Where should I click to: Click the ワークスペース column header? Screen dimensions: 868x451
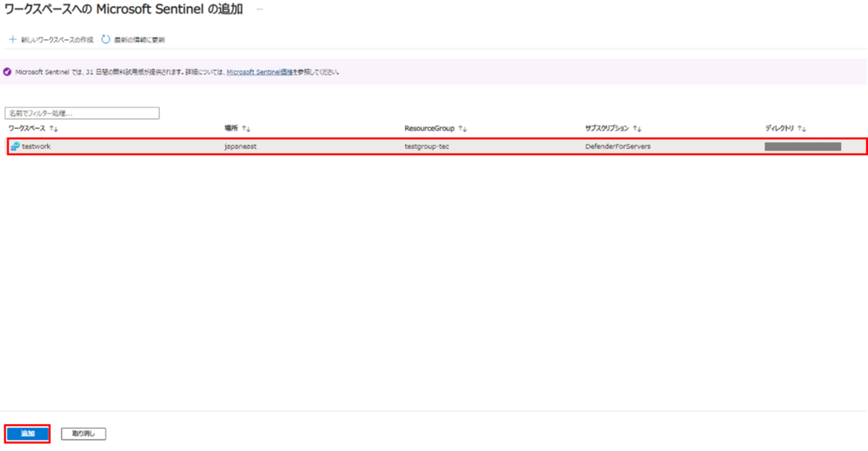pyautogui.click(x=27, y=129)
